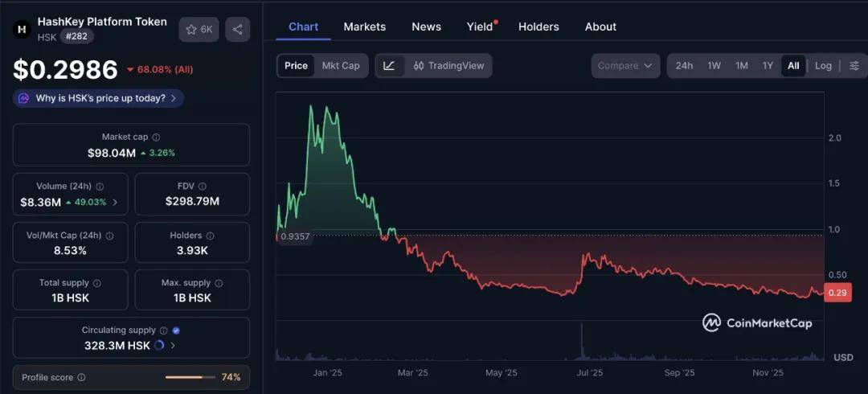Toggle Log scale on the chart
The image size is (868, 394).
823,66
